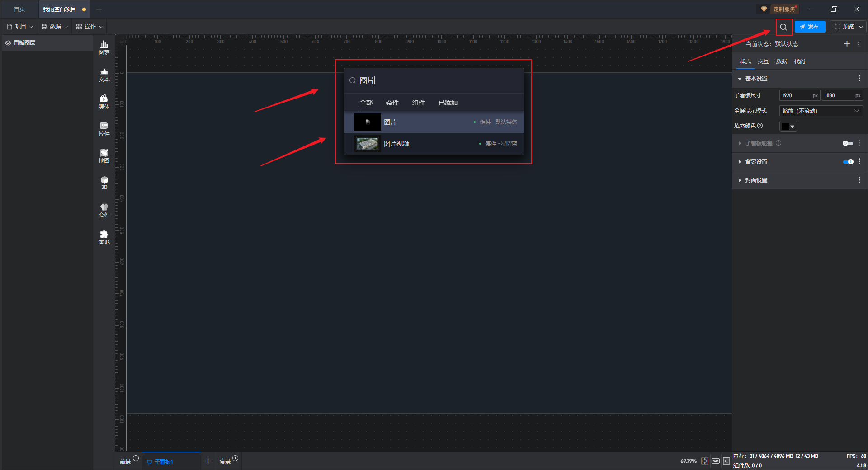
Task: Click the search magnifier icon in the top toolbar
Action: click(x=783, y=27)
